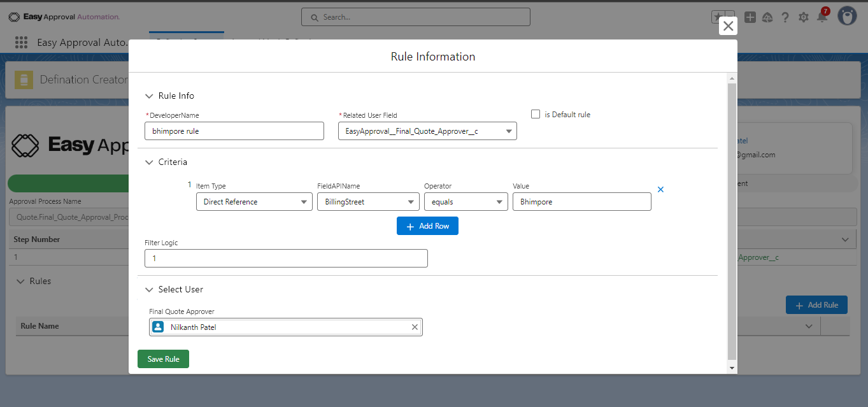The width and height of the screenshot is (868, 407).
Task: Click the Rule Name column header
Action: [x=39, y=326]
